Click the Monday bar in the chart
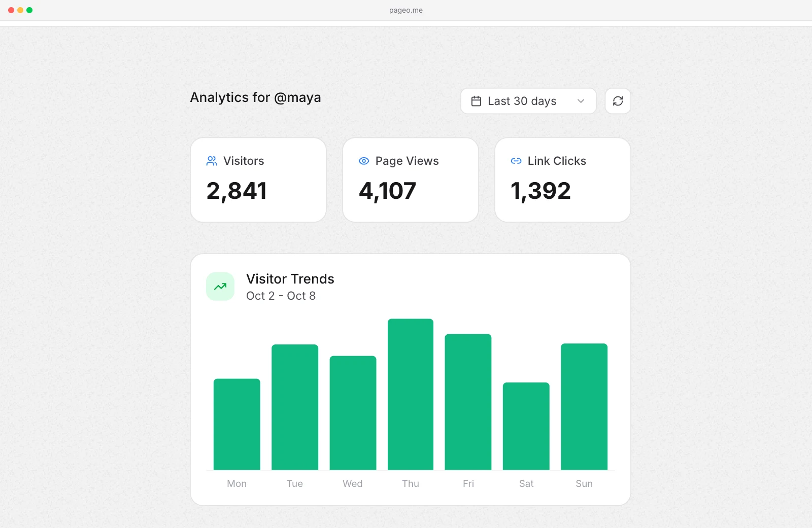Image resolution: width=812 pixels, height=528 pixels. pyautogui.click(x=237, y=424)
